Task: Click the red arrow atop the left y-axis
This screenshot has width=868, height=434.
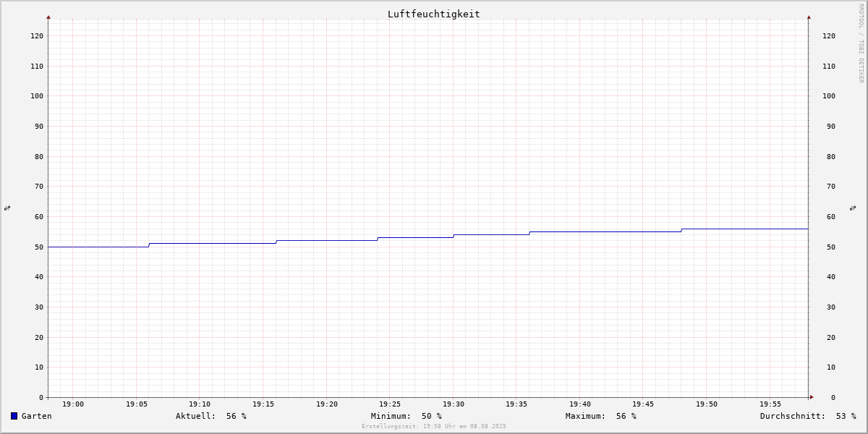Action: [x=48, y=17]
